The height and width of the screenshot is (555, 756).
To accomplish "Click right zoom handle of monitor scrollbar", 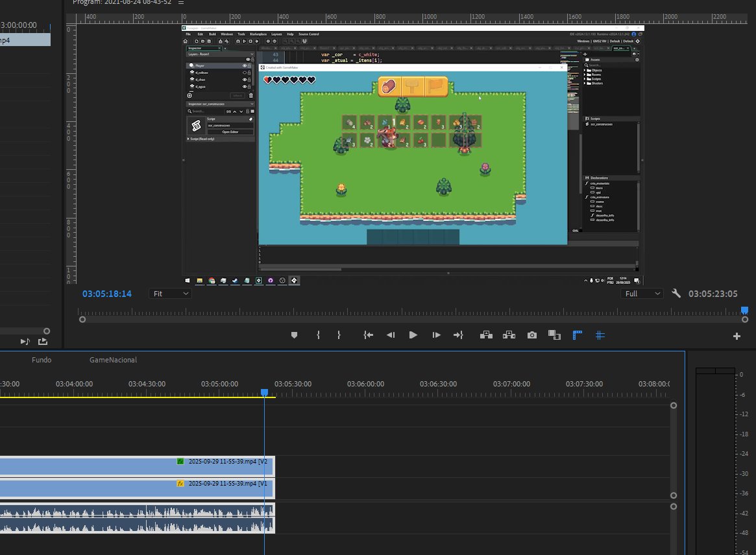I will (745, 320).
